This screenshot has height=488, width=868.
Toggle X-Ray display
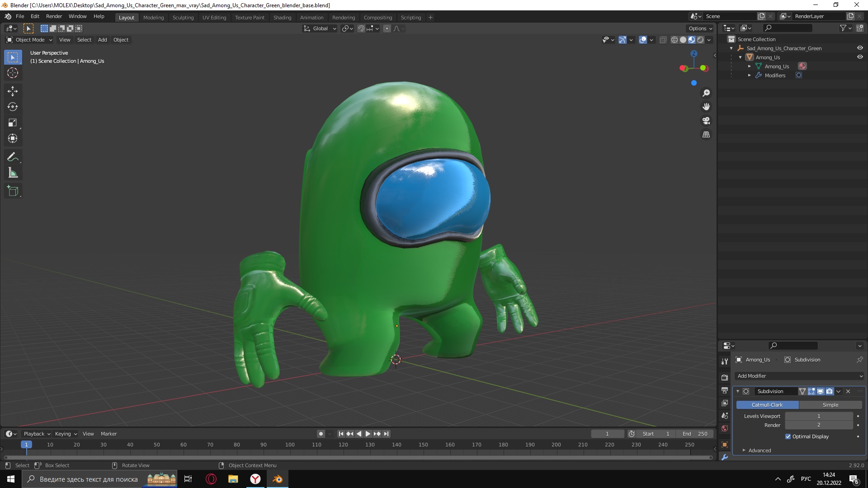tap(663, 40)
